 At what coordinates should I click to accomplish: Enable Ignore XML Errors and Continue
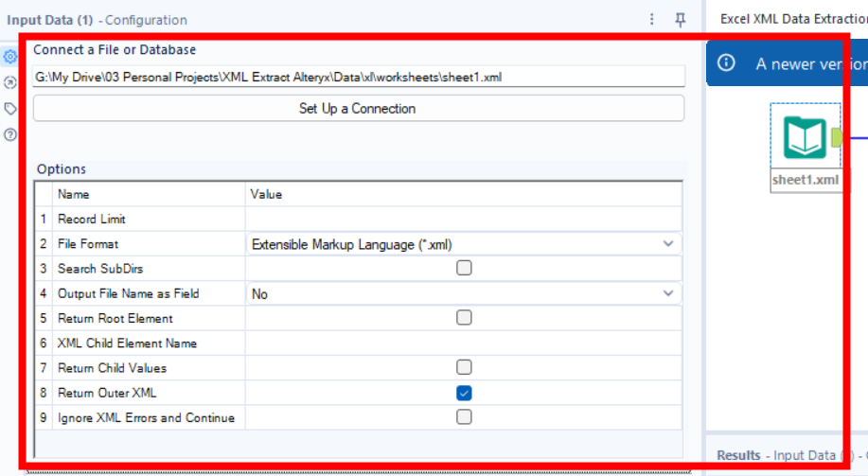tap(464, 417)
